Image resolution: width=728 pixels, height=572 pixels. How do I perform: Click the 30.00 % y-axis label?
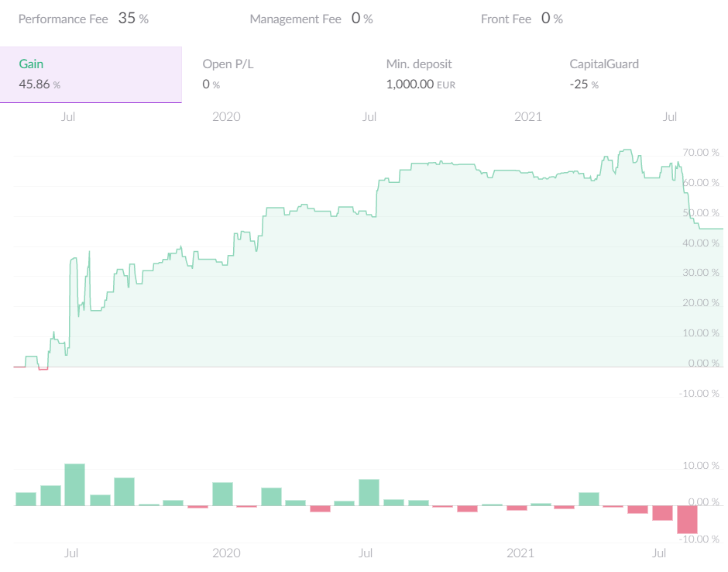[x=701, y=273]
